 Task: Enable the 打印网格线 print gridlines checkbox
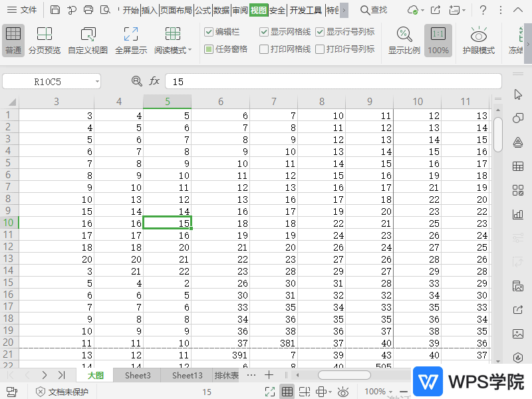[x=265, y=49]
